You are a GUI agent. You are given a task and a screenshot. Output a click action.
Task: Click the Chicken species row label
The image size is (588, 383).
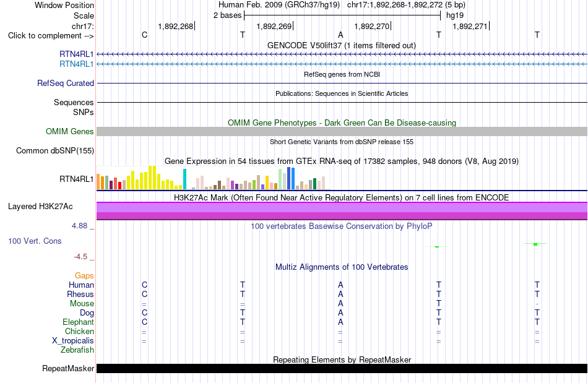(x=79, y=331)
